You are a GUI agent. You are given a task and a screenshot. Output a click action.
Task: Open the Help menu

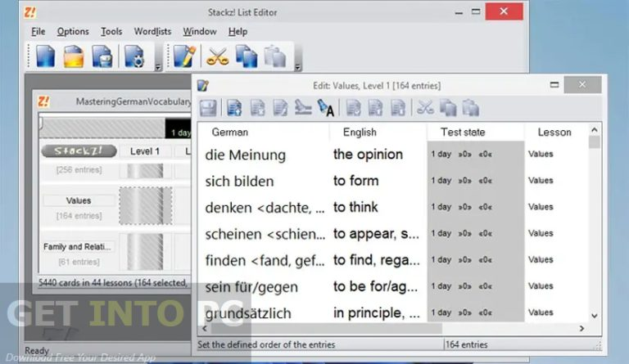[x=238, y=31]
